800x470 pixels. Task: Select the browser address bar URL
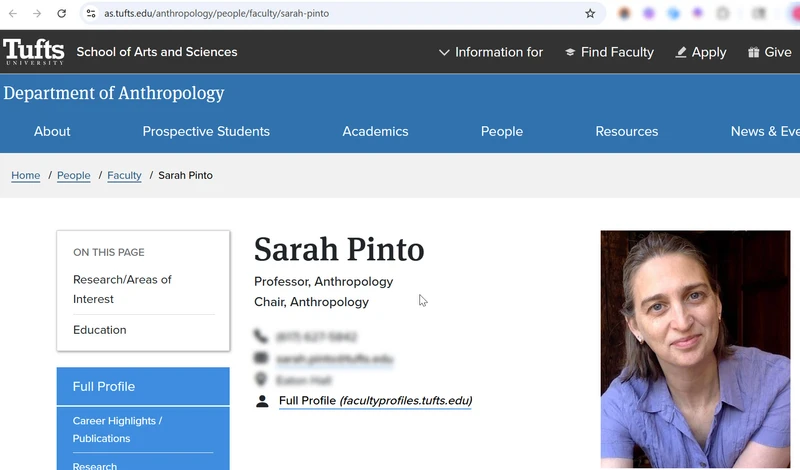pos(216,13)
